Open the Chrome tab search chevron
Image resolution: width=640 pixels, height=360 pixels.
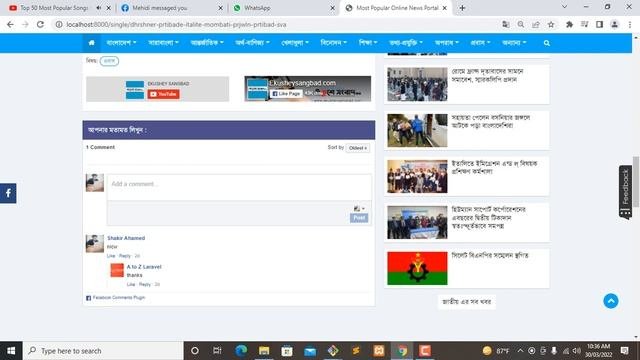pyautogui.click(x=564, y=7)
